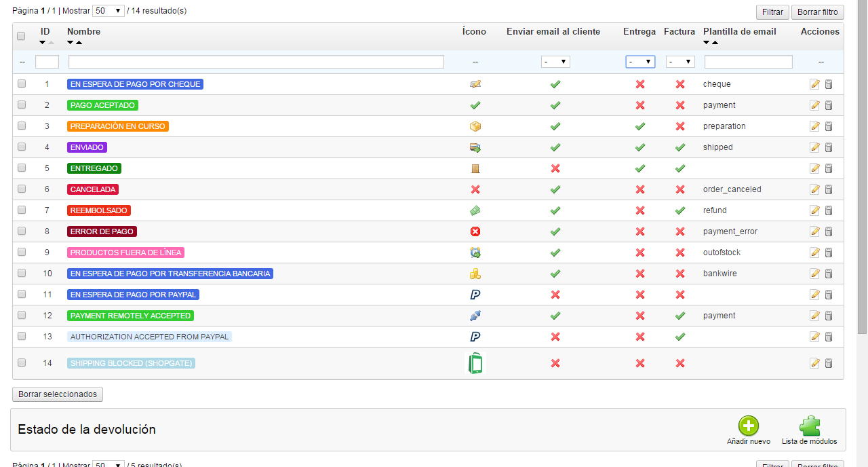The width and height of the screenshot is (868, 467).
Task: Sort by Nombre ascending arrow
Action: click(79, 43)
